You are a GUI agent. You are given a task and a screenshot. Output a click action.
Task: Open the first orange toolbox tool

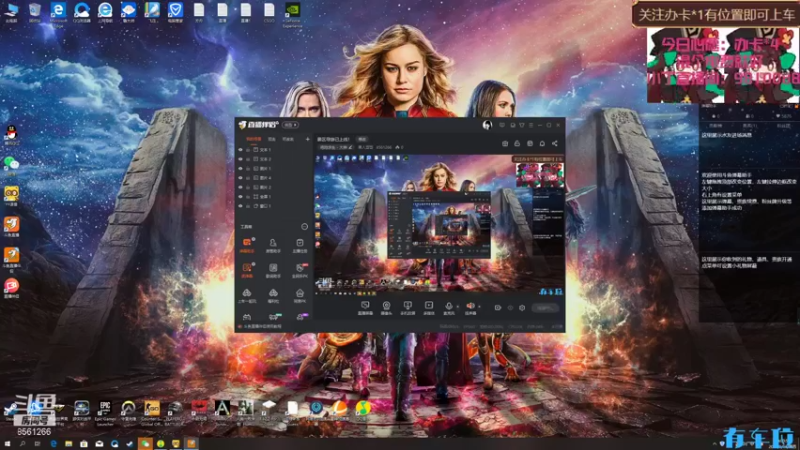(247, 245)
